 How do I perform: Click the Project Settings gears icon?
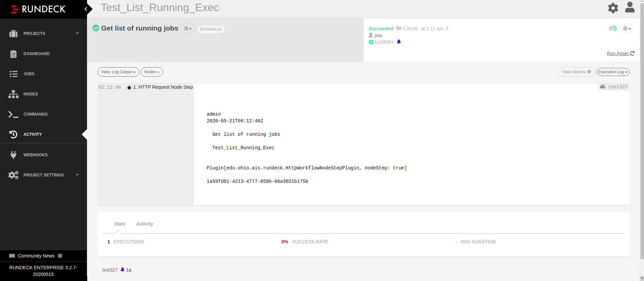click(13, 175)
